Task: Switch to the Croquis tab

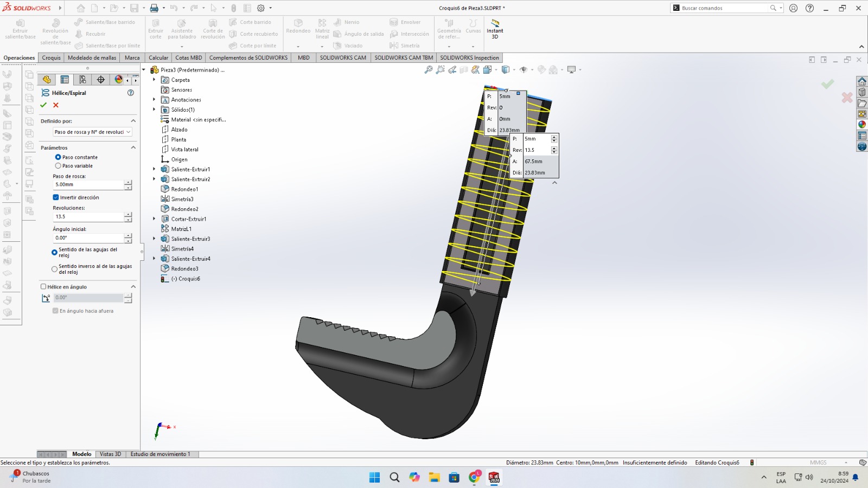Action: coord(51,57)
